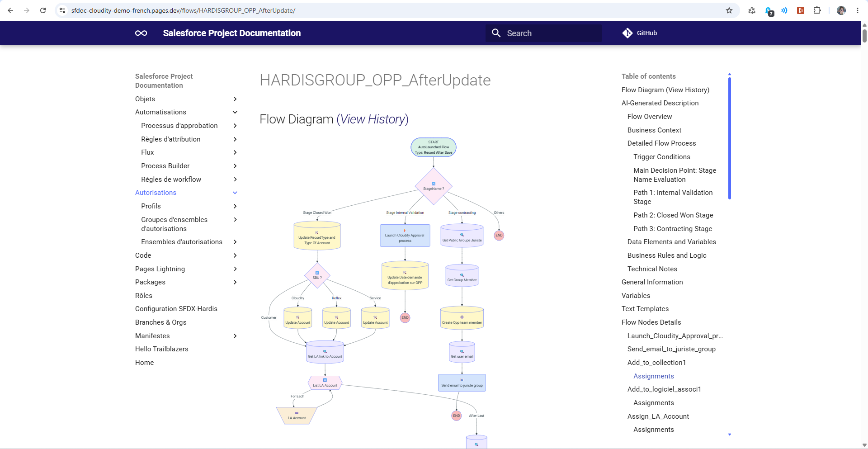Click Salesforce Project Documentation header title
This screenshot has width=868, height=449.
(x=231, y=33)
